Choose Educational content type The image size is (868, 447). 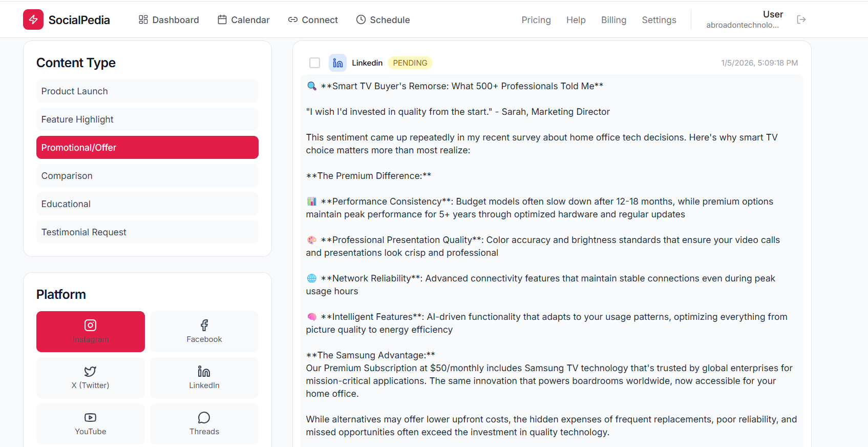click(x=147, y=204)
